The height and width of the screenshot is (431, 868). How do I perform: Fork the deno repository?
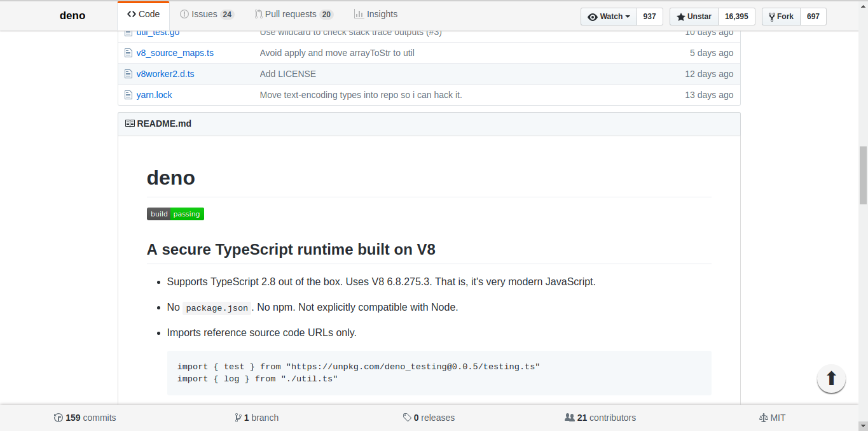pos(781,17)
